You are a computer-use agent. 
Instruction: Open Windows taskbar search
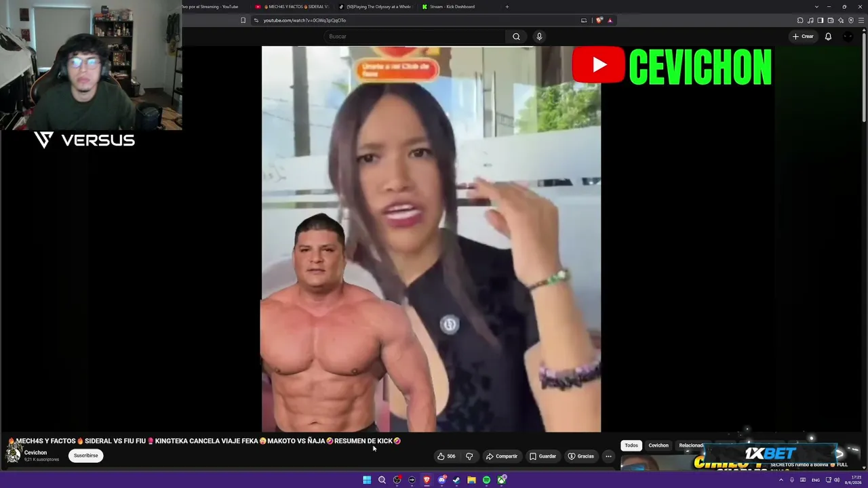click(382, 480)
